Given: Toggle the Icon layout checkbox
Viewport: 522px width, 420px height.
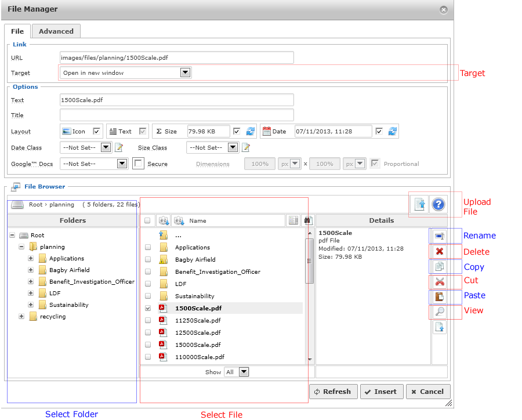Looking at the screenshot, I should click(x=96, y=131).
